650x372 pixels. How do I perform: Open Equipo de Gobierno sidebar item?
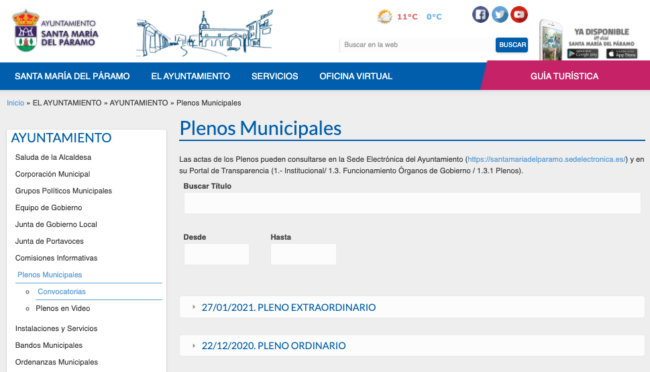click(x=49, y=208)
